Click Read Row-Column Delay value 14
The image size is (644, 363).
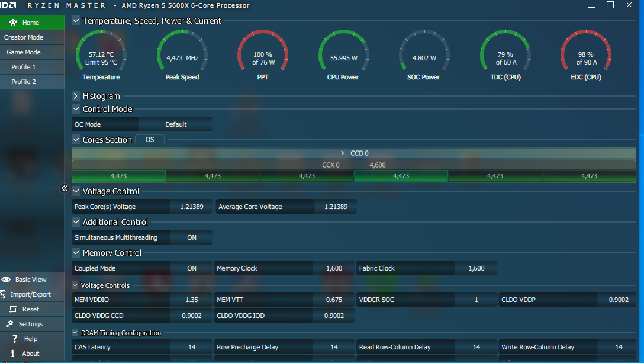coord(476,347)
